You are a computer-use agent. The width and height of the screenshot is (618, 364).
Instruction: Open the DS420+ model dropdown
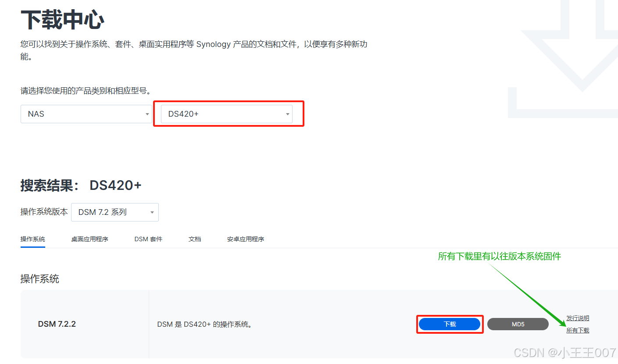click(x=227, y=114)
